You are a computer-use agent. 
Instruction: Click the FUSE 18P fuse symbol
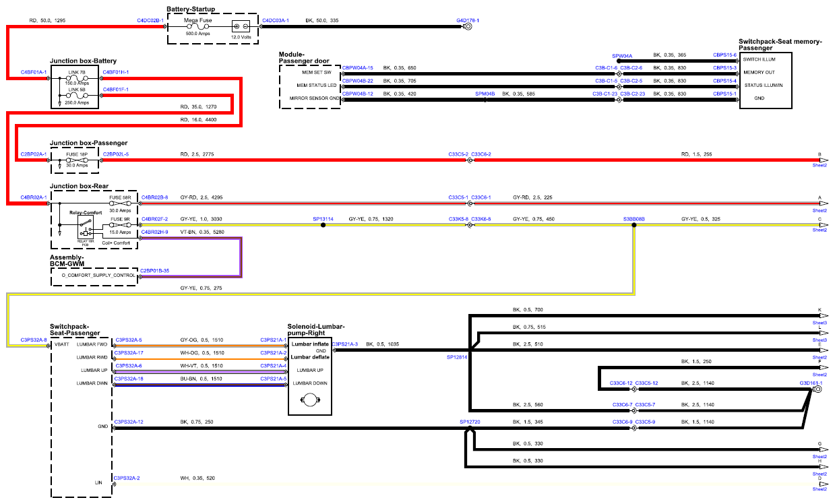(77, 160)
